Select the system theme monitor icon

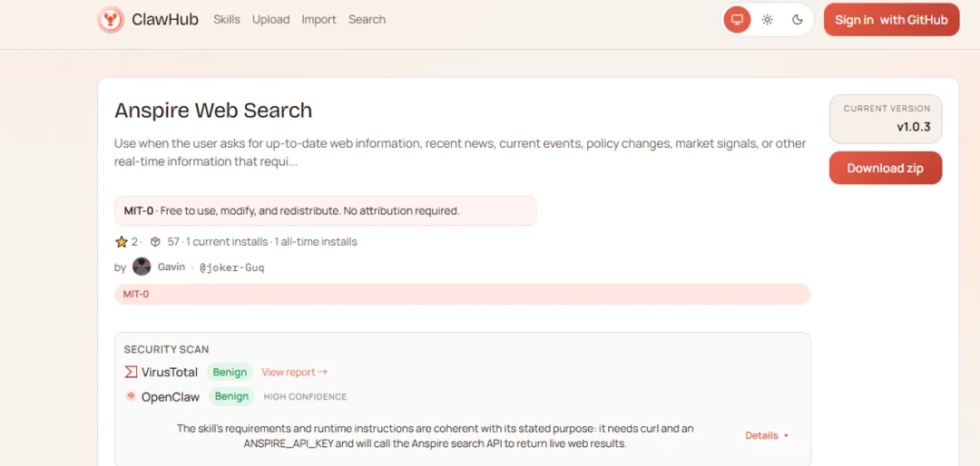(x=737, y=19)
